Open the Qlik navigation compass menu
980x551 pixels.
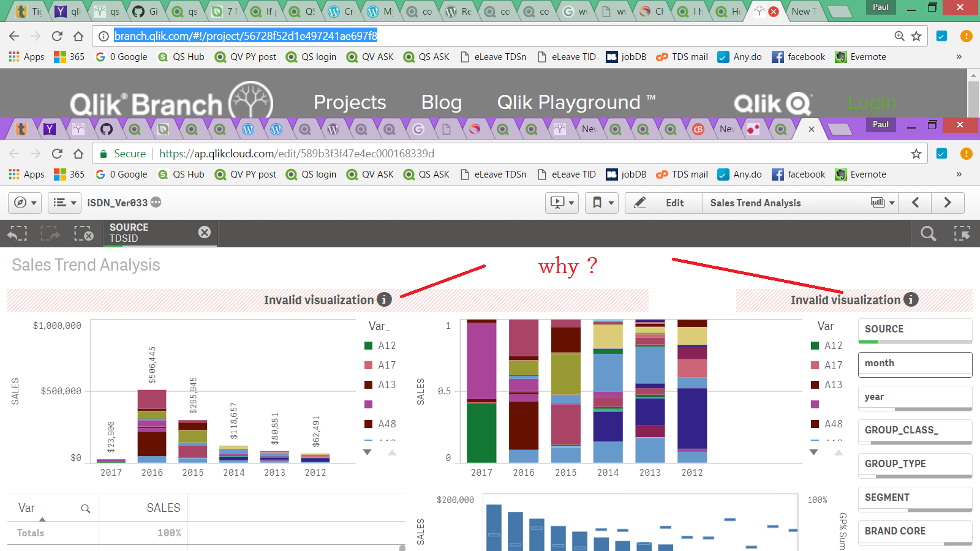point(26,203)
